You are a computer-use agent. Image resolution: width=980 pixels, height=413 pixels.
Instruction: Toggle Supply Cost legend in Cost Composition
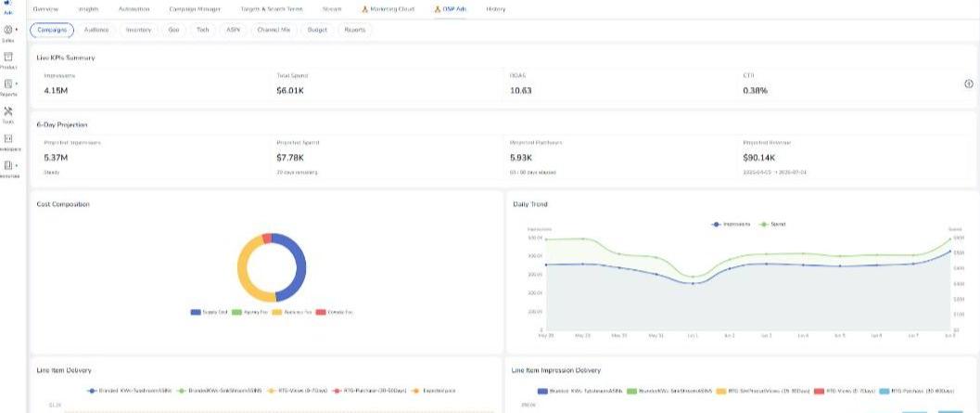(210, 312)
